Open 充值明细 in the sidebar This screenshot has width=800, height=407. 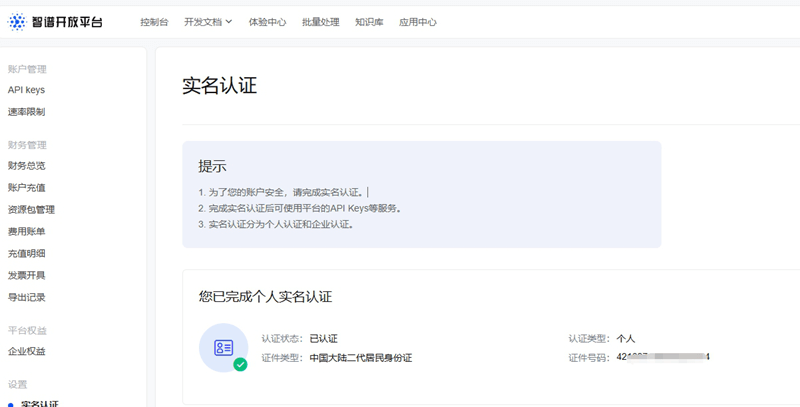[27, 253]
